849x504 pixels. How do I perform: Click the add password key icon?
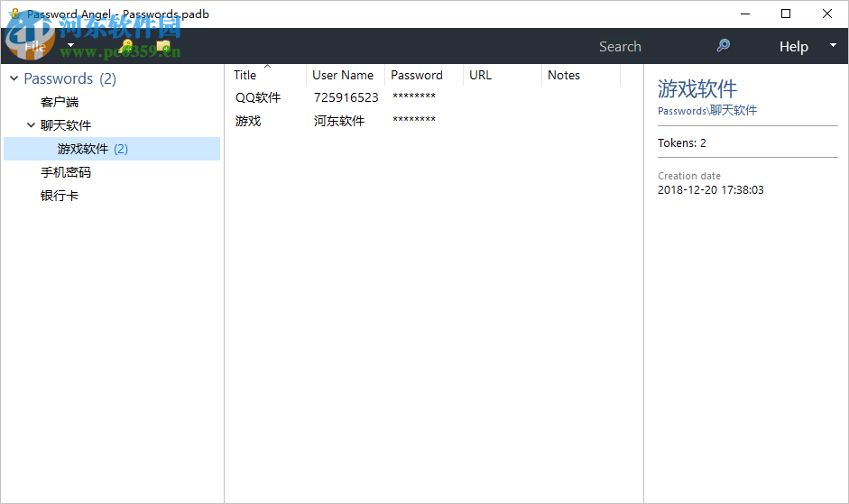[126, 46]
